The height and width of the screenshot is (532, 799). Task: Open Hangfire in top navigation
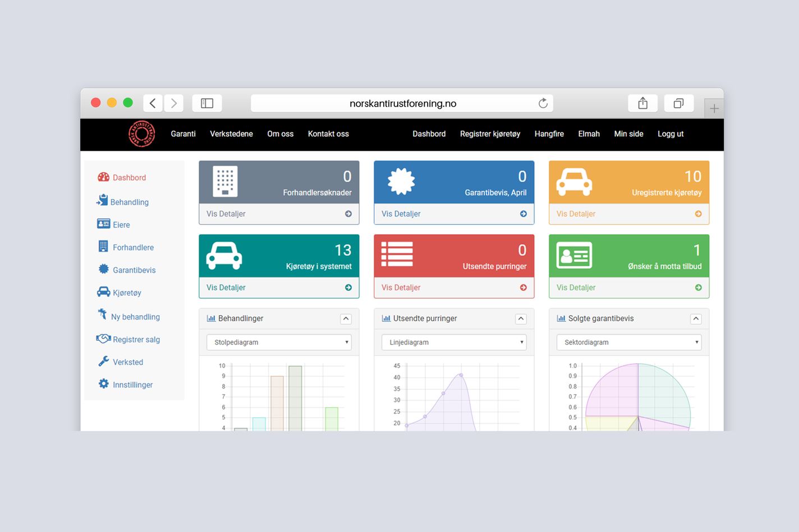click(x=549, y=134)
